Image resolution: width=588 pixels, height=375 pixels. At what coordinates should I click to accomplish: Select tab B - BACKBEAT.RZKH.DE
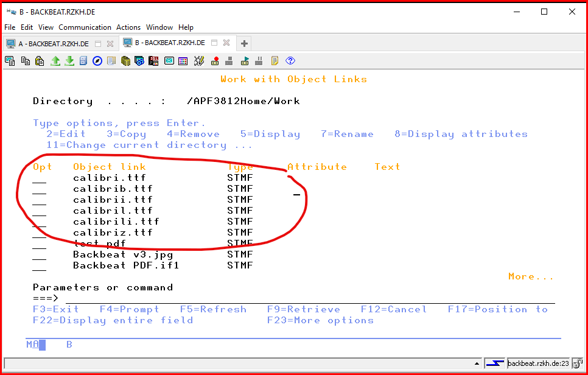tap(170, 43)
